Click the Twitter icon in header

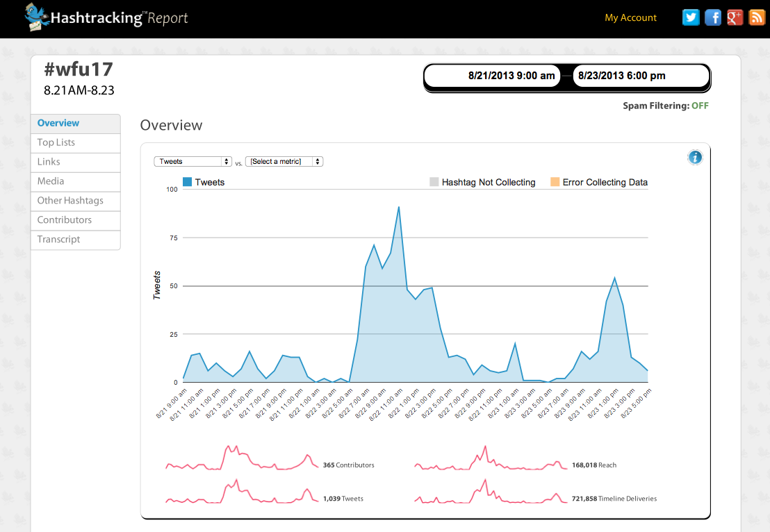(691, 18)
